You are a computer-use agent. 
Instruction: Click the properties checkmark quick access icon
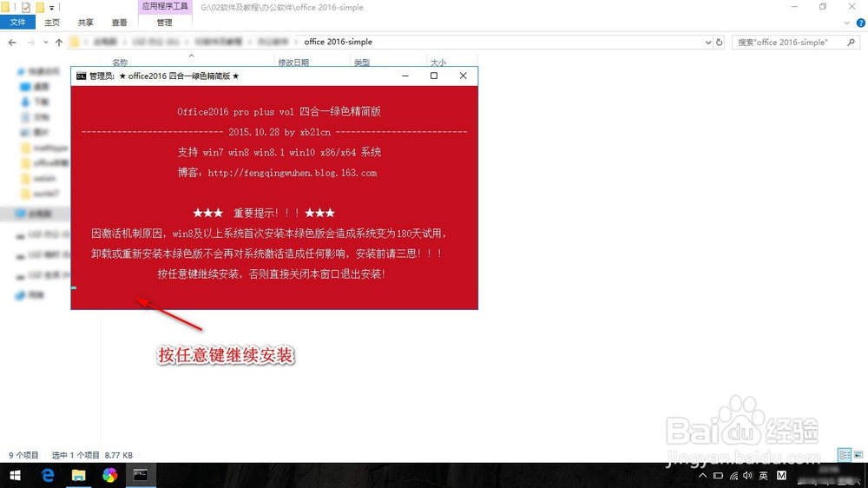click(x=25, y=7)
